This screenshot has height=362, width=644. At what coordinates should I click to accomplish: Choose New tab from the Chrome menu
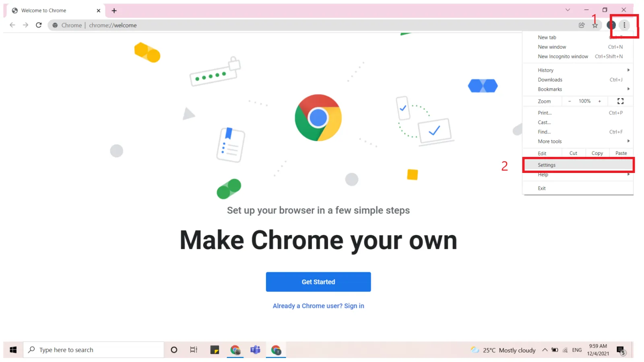[578, 37]
